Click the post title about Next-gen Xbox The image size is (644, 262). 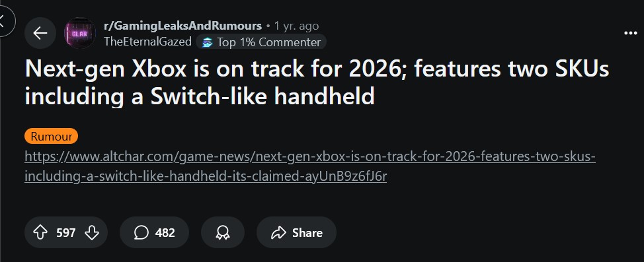(317, 82)
